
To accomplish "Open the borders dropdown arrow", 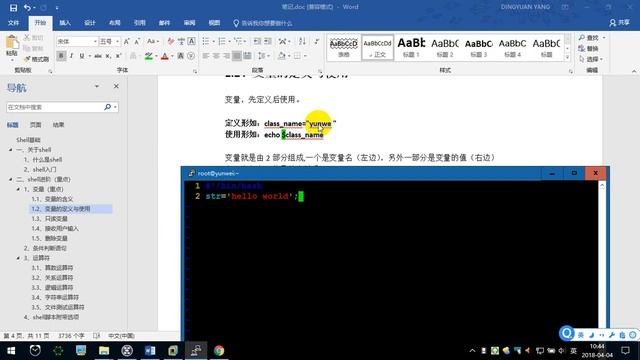I will tap(305, 56).
